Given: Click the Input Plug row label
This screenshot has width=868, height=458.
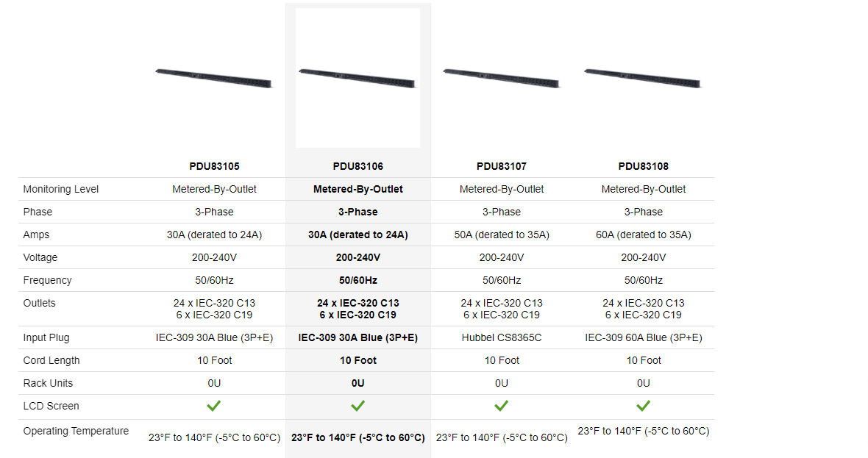Looking at the screenshot, I should click(47, 337).
